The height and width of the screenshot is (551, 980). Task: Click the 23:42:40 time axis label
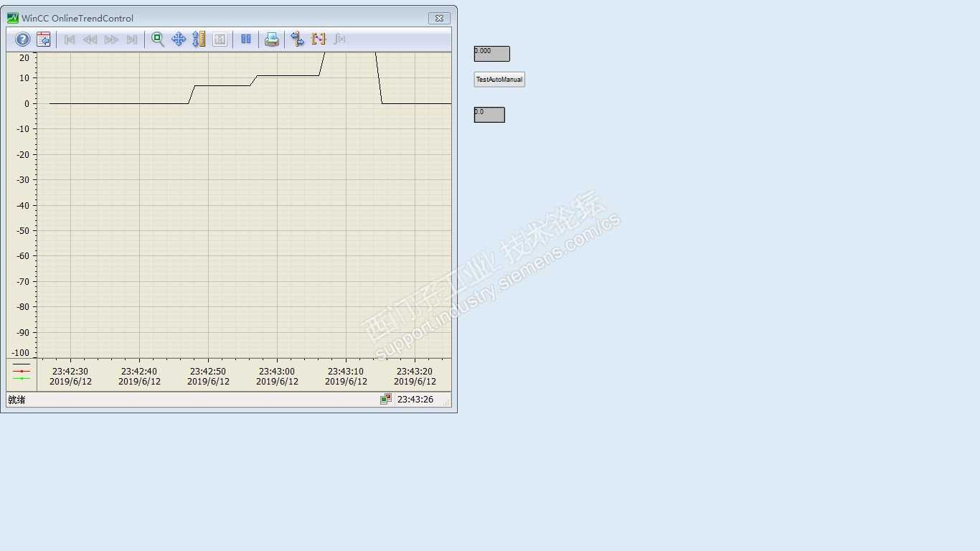coord(139,372)
